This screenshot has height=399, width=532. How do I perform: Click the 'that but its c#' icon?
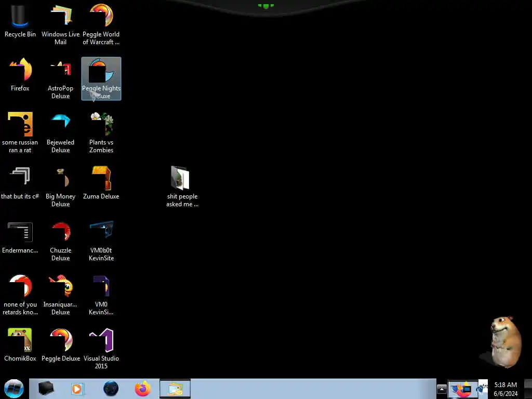[20, 182]
